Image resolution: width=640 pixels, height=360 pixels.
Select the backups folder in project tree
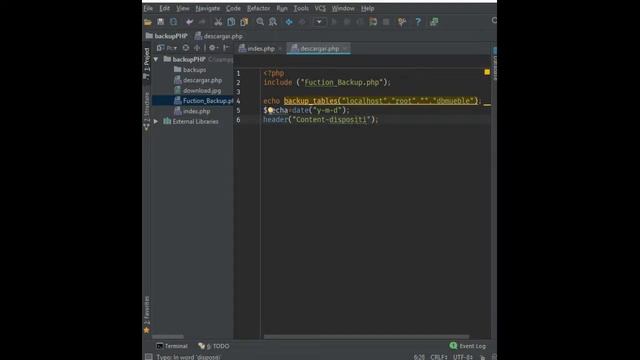pos(190,70)
